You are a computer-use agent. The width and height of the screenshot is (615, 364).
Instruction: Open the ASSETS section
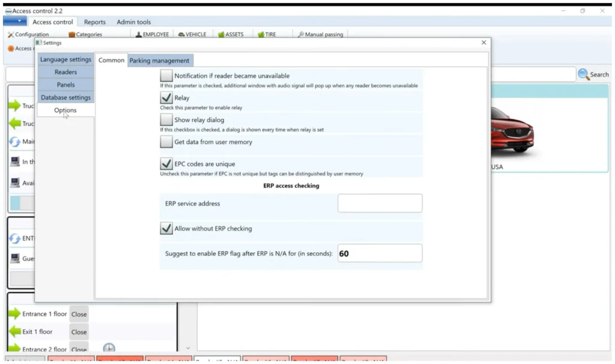pos(231,34)
